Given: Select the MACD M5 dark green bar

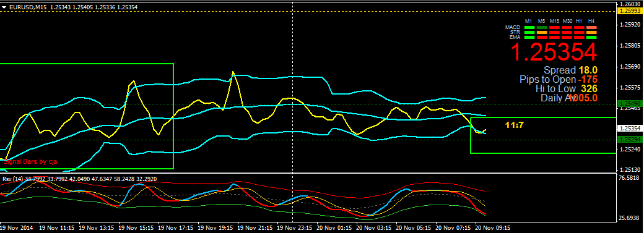Looking at the screenshot, I should coord(542,27).
